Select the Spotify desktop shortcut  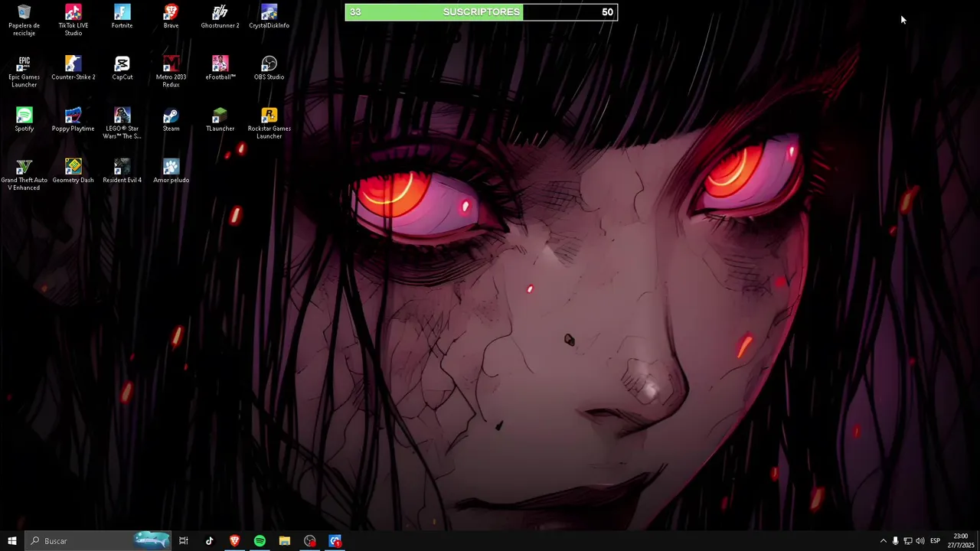pos(24,119)
